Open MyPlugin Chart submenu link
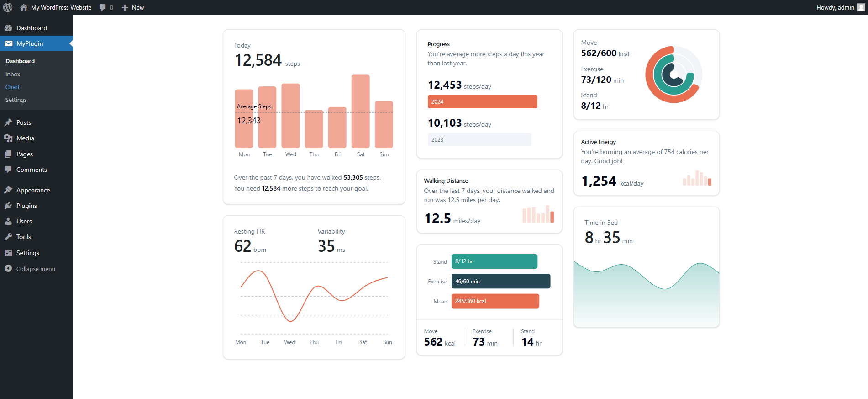The image size is (868, 399). click(12, 87)
